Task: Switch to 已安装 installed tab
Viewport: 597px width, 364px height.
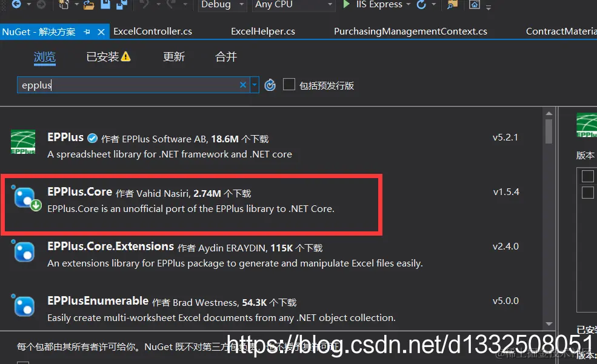Action: click(x=102, y=57)
